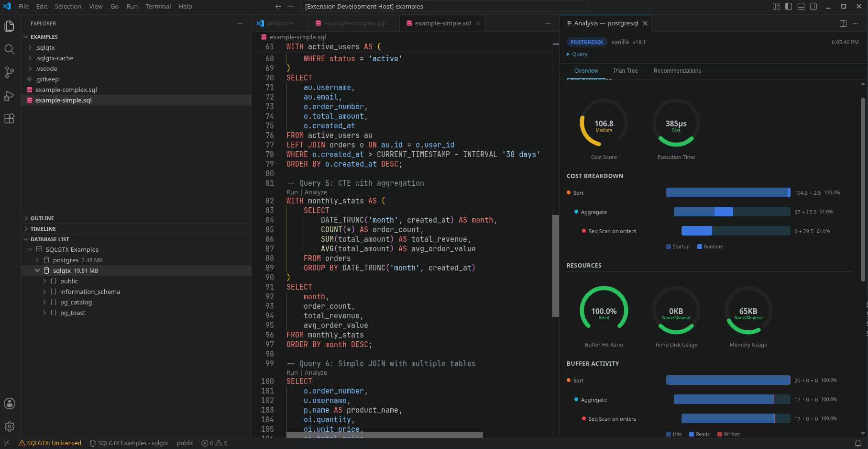Viewport: 868px width, 449px height.
Task: Switch to example-complex.sql tab
Action: [355, 23]
